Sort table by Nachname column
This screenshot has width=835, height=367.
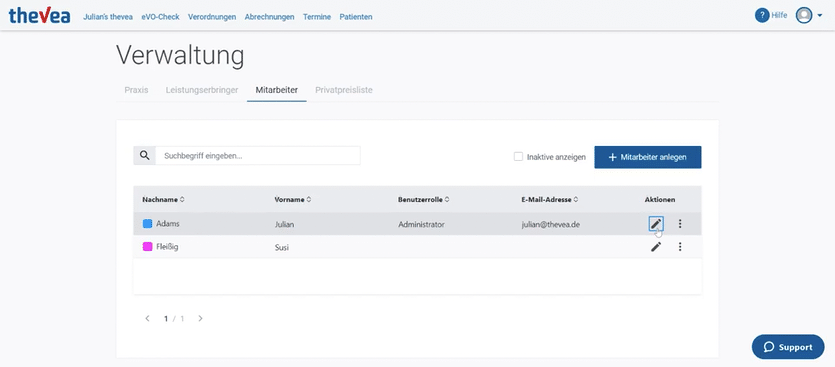coord(163,200)
